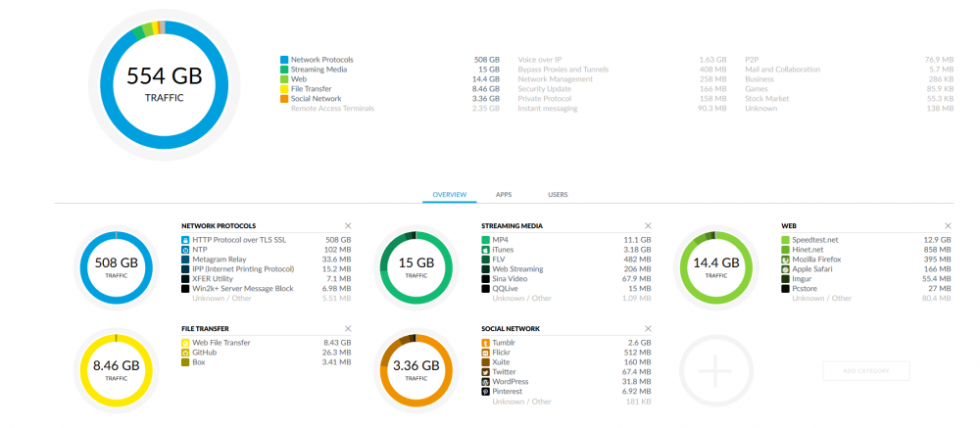980x428 pixels.
Task: Click the 2.6 GB Tumblr value
Action: coord(639,343)
